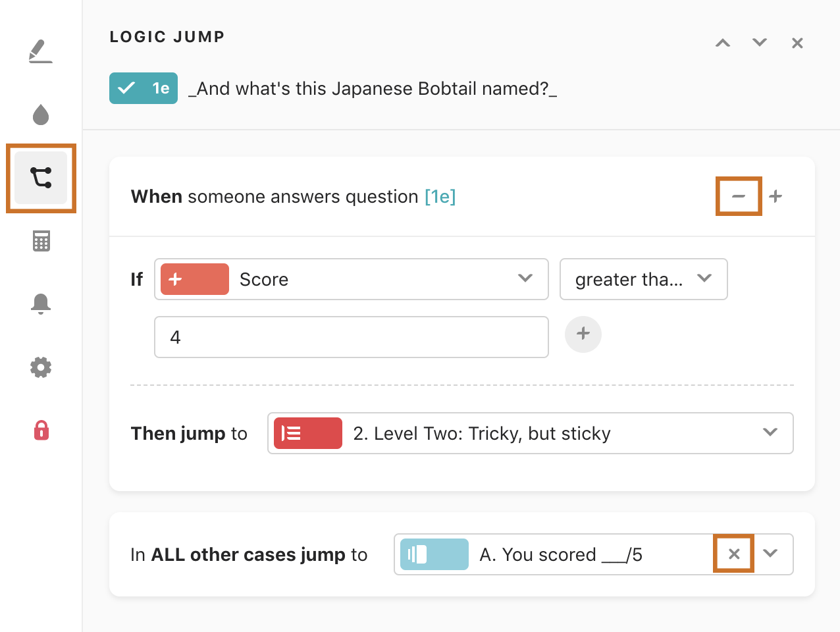Open the Build pencil icon in sidebar
The image size is (840, 632).
(x=41, y=51)
